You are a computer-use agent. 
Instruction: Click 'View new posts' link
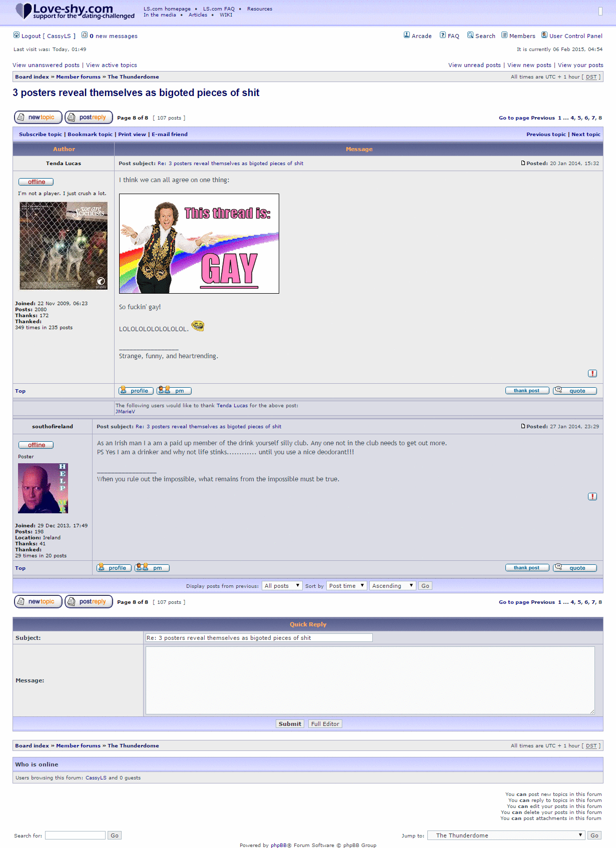[x=529, y=65]
